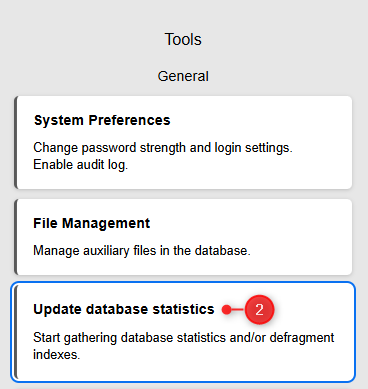This screenshot has width=368, height=389.
Task: Click the gray accent bar on System Preferences card
Action: [16, 143]
